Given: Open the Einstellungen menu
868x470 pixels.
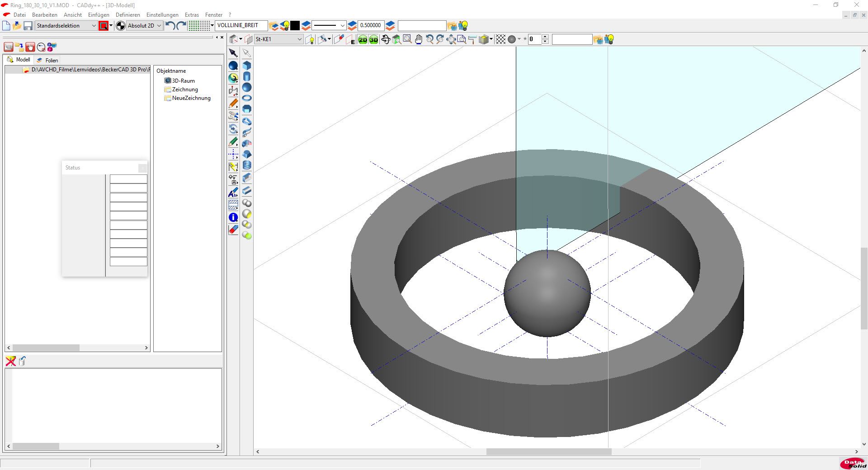Looking at the screenshot, I should pyautogui.click(x=162, y=15).
